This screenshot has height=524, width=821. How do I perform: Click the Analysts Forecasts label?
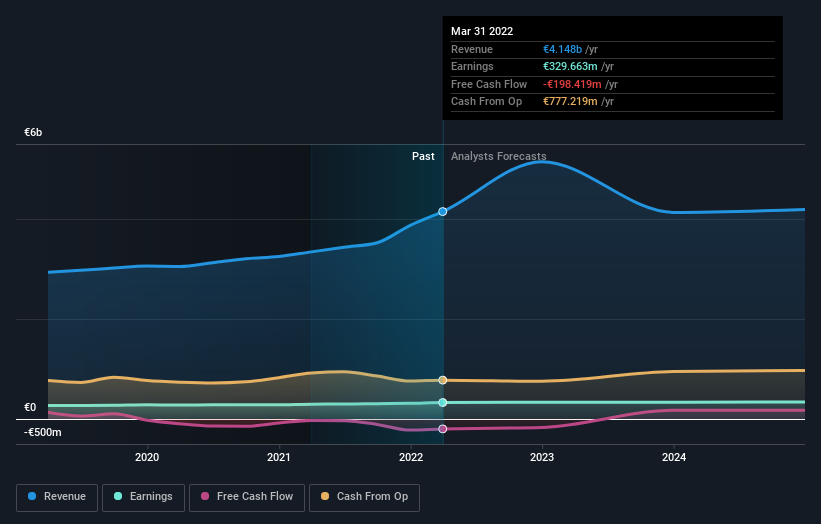pos(498,156)
